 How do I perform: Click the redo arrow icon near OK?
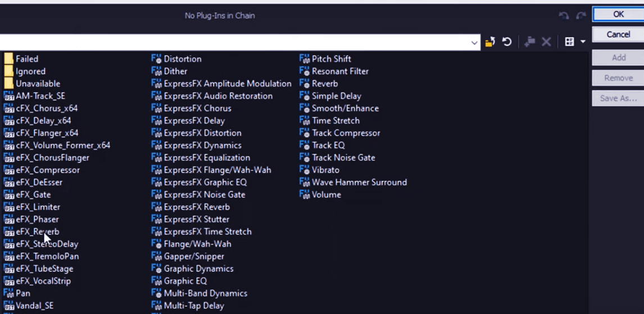click(580, 16)
